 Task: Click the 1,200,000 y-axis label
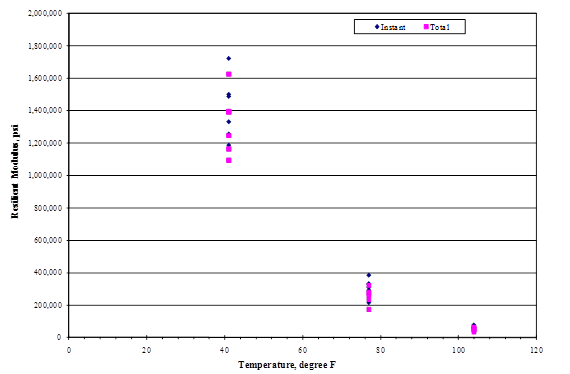tap(45, 143)
